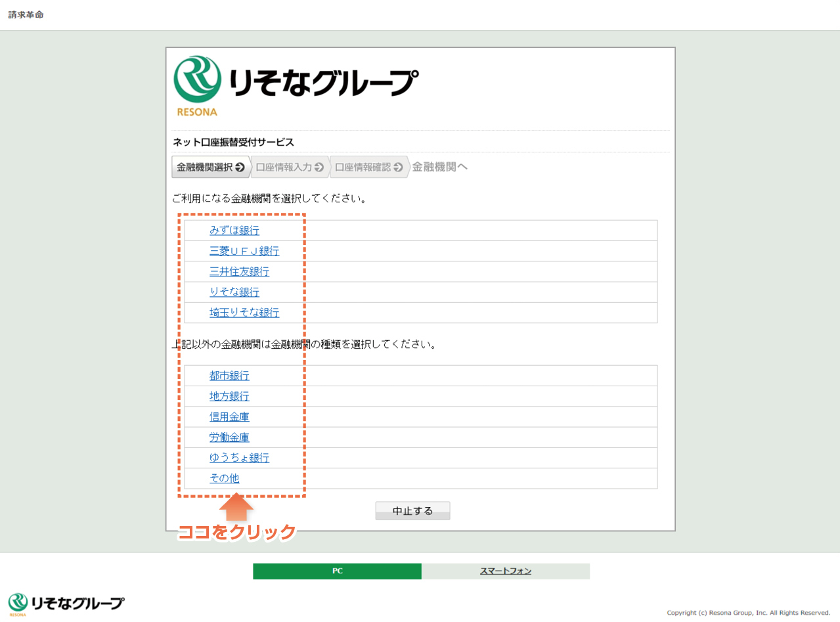The height and width of the screenshot is (622, 840).
Task: Switch to the スマートフォン view
Action: tap(505, 571)
